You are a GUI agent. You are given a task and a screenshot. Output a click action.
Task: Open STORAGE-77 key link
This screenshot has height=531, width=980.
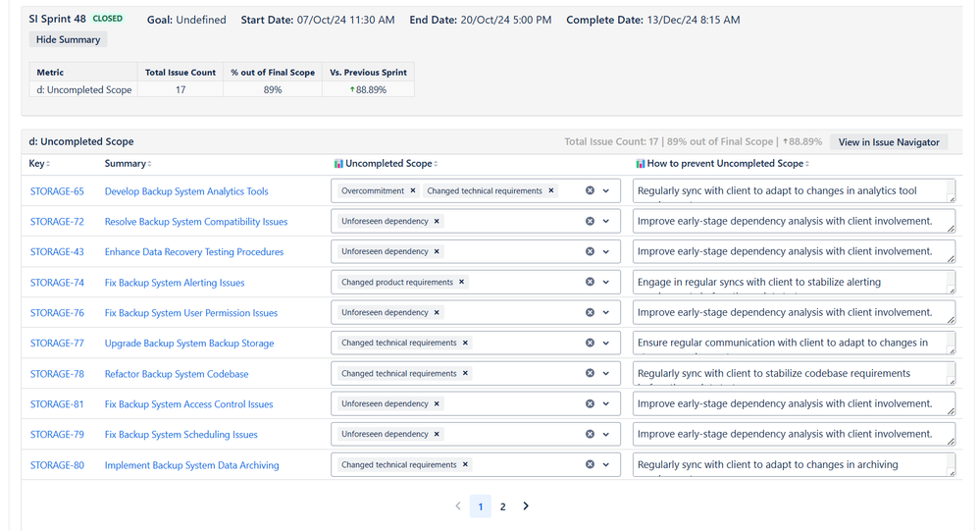pyautogui.click(x=57, y=344)
